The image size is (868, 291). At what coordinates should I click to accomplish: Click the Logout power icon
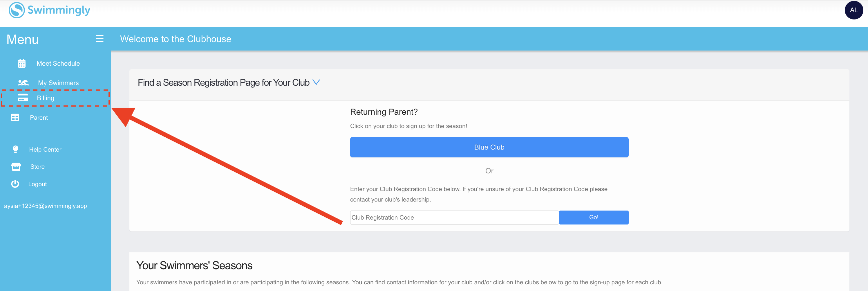pyautogui.click(x=15, y=184)
